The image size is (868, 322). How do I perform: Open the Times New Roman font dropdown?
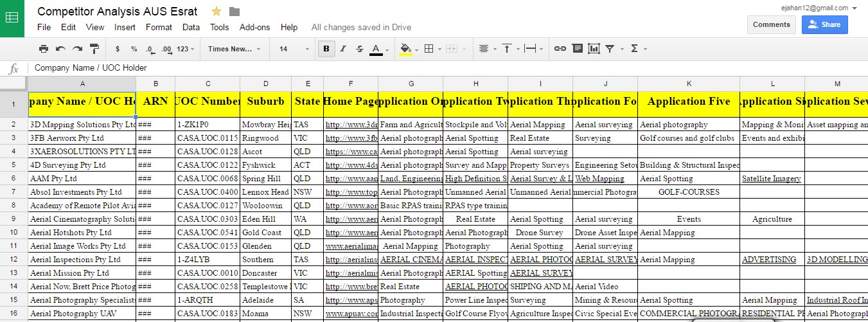[235, 49]
